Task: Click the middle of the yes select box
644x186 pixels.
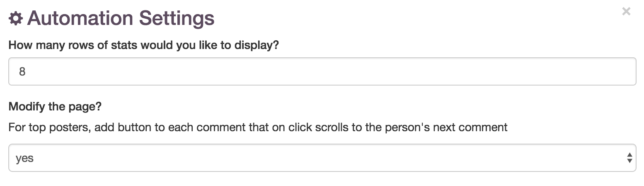Action: pos(322,158)
